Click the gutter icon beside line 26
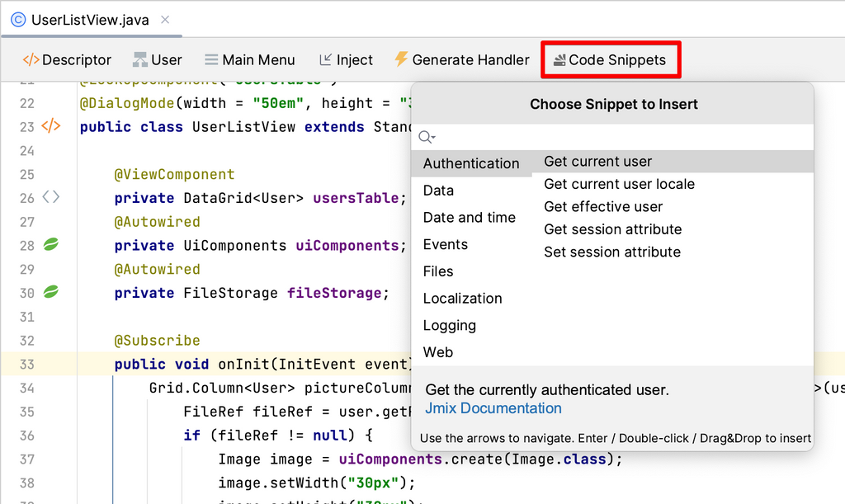845x504 pixels. pos(51,197)
